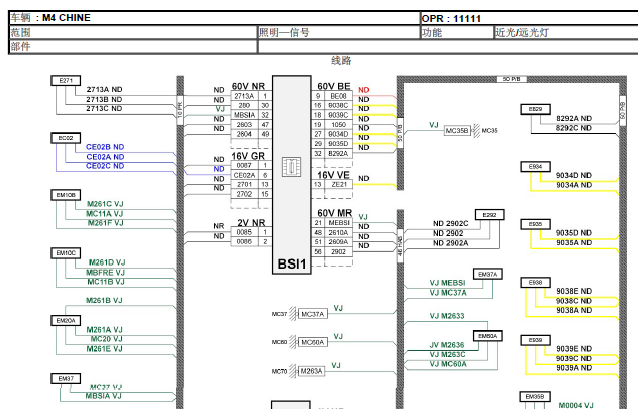Click the MC37 ground symbol
638x409 pixels.
tap(293, 314)
